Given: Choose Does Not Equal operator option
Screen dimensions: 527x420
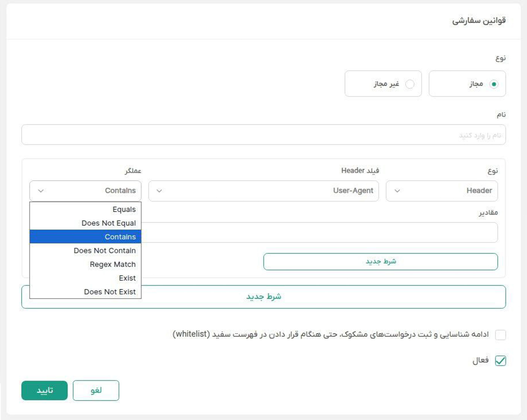Looking at the screenshot, I should click(86, 223).
